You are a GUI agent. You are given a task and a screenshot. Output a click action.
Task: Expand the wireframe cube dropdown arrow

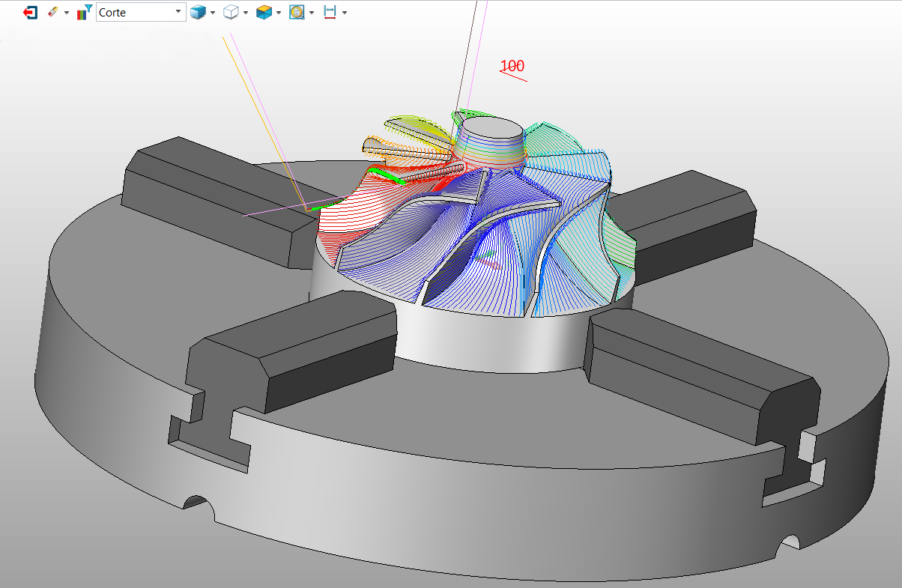[x=246, y=13]
